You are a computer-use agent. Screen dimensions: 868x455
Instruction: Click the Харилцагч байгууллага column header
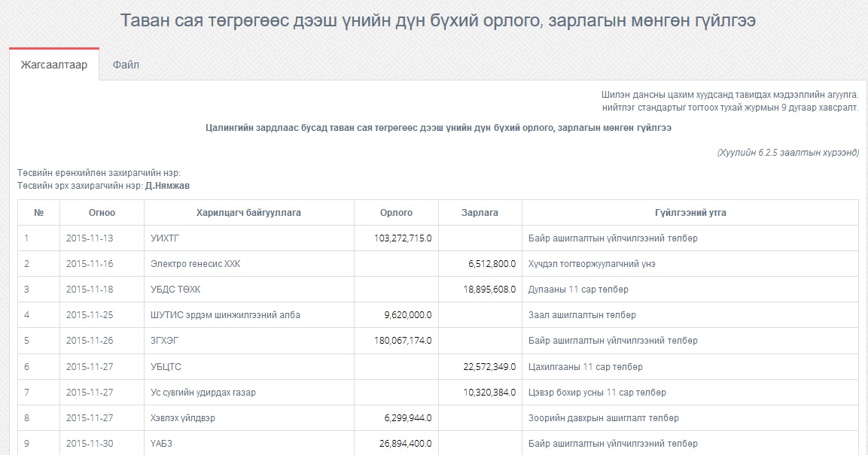(x=248, y=212)
